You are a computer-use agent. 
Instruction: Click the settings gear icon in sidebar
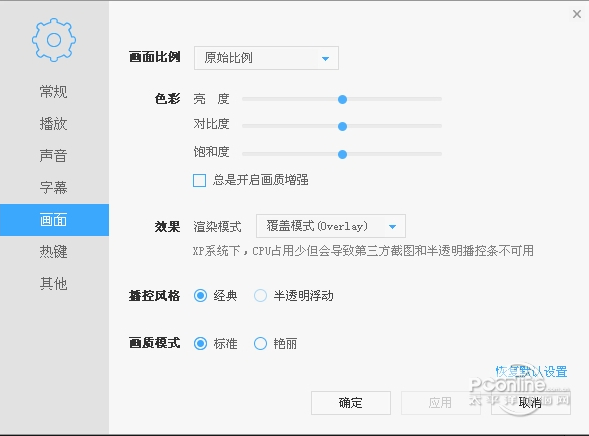point(54,40)
